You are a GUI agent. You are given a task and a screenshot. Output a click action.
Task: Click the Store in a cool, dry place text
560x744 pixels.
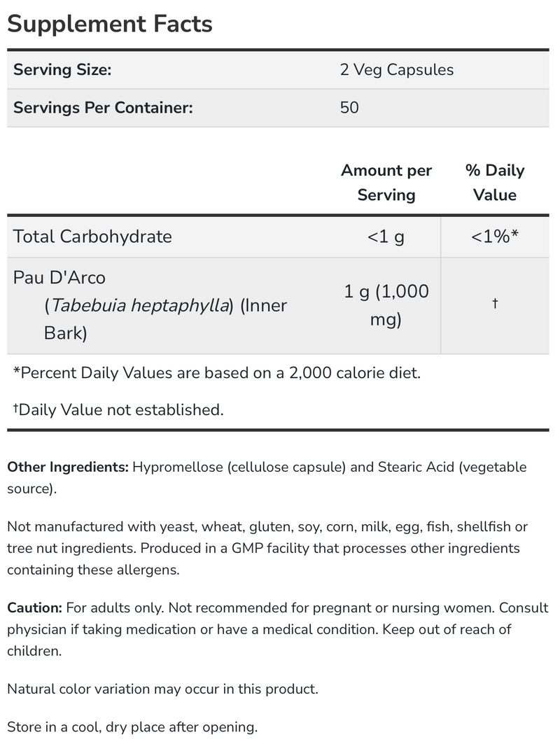[x=132, y=727]
